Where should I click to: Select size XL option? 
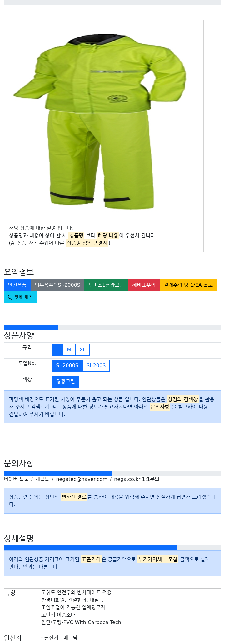(82, 350)
